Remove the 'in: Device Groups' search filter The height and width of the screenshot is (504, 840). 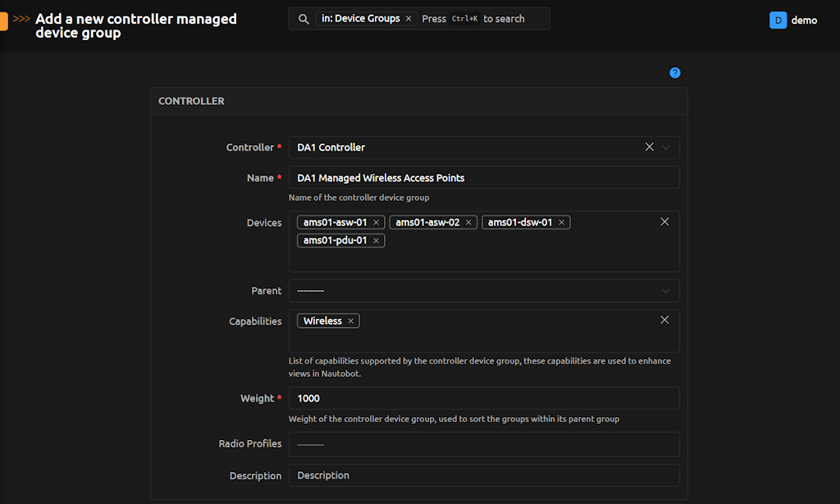pos(409,19)
